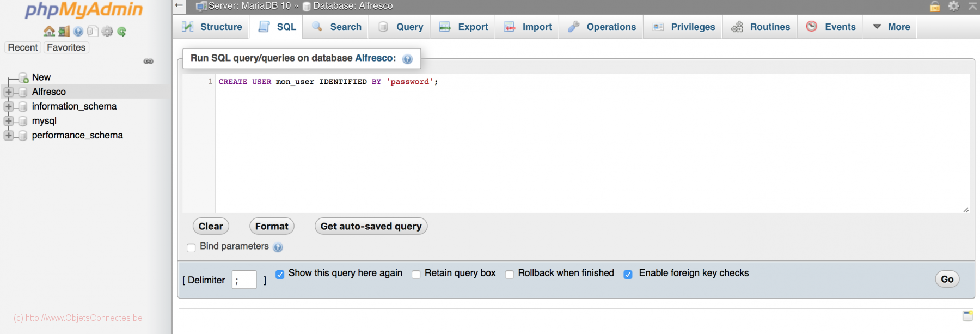This screenshot has width=980, height=334.
Task: Click the database icon in breadcrumb
Action: 307,7
